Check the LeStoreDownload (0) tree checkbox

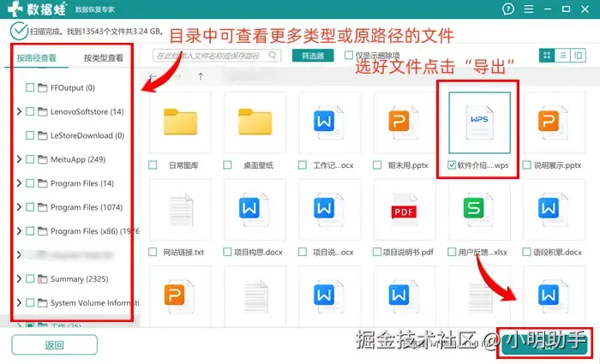pyautogui.click(x=30, y=135)
